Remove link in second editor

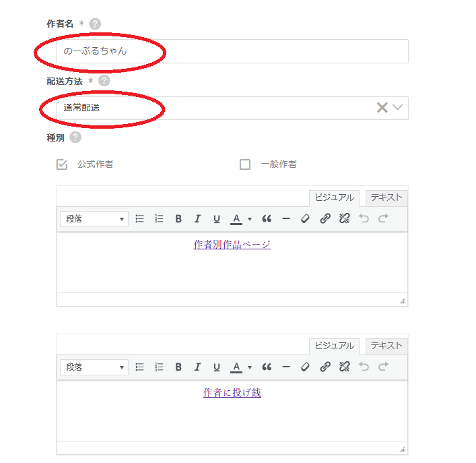coord(344,367)
